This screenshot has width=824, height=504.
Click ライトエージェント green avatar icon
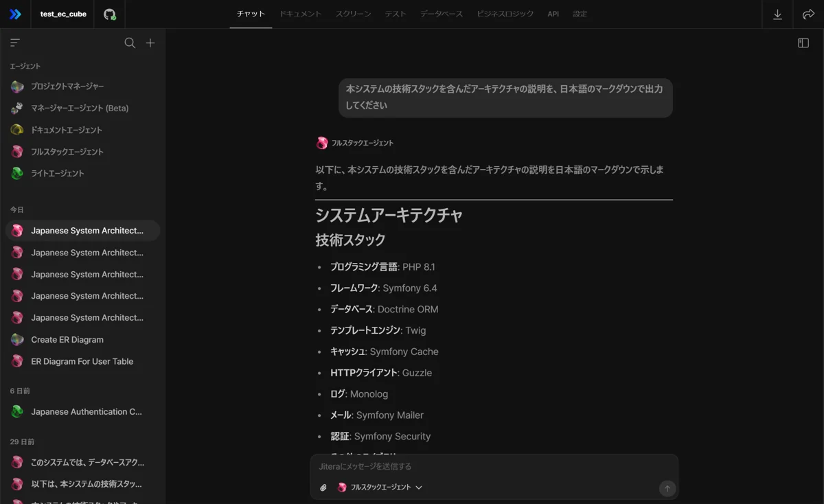point(17,173)
